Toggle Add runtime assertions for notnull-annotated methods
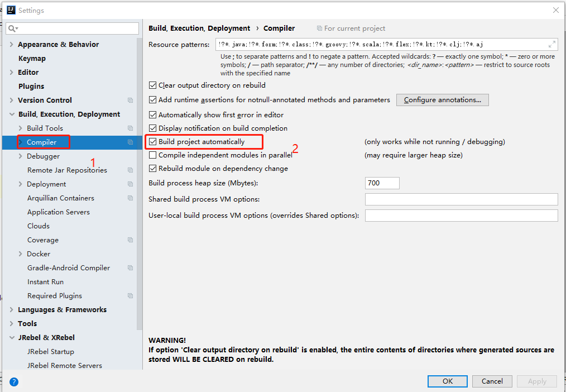The height and width of the screenshot is (392, 566). (153, 100)
